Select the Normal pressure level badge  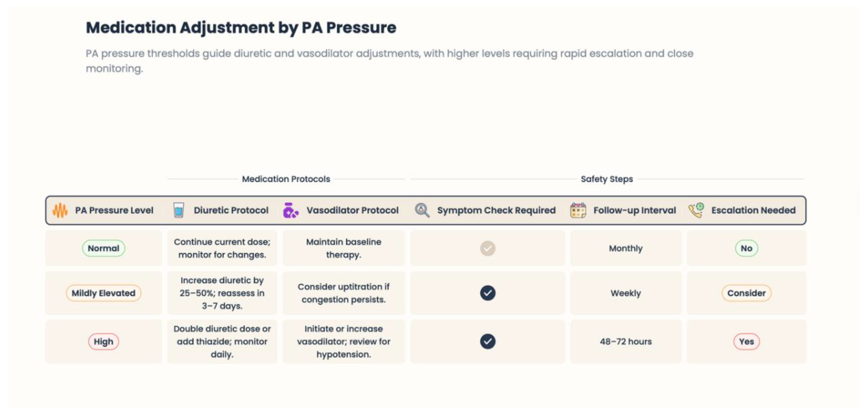point(103,248)
